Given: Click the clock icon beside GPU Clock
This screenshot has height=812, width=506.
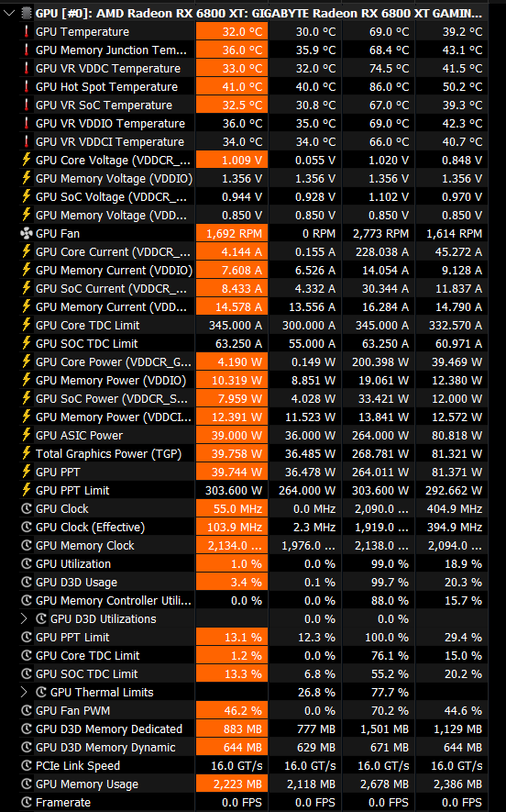Looking at the screenshot, I should pyautogui.click(x=27, y=508).
